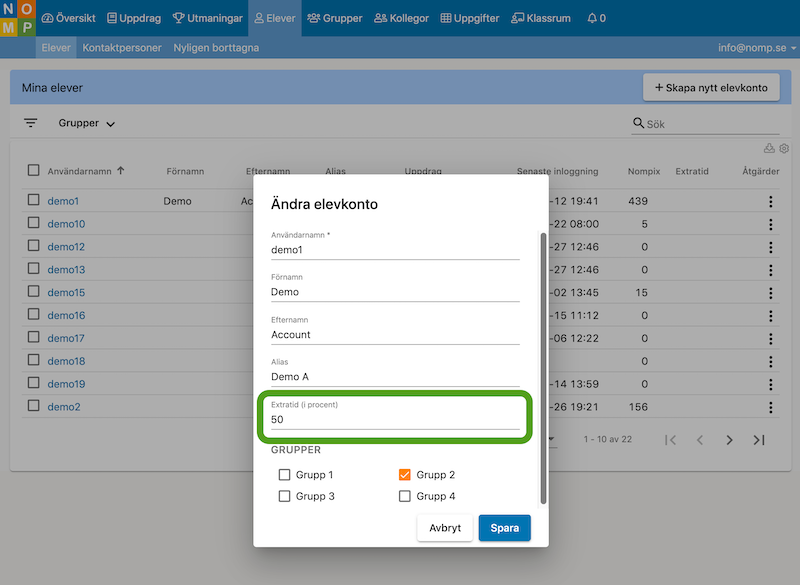Screen dimensions: 800x585
Task: Open the Uppdrag menu item
Action: pos(133,18)
